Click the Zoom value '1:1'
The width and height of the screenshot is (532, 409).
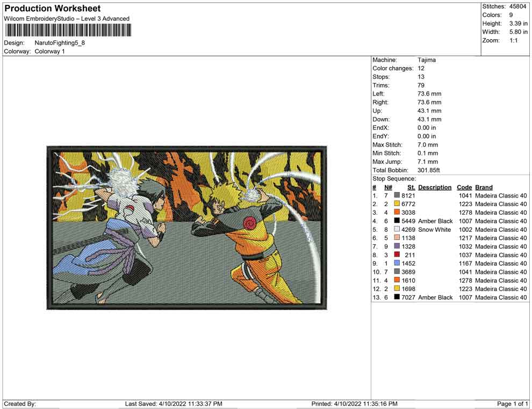[514, 40]
